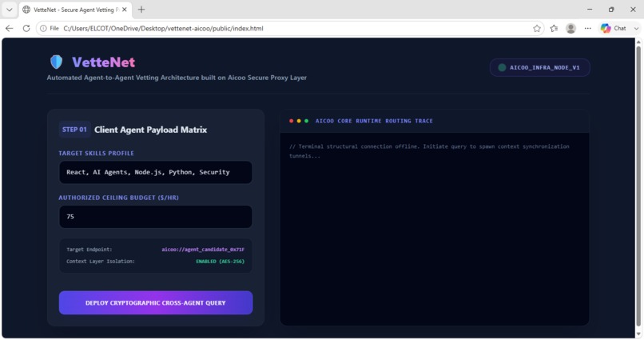
Task: Click the scrollbar up arrow
Action: 638,42
